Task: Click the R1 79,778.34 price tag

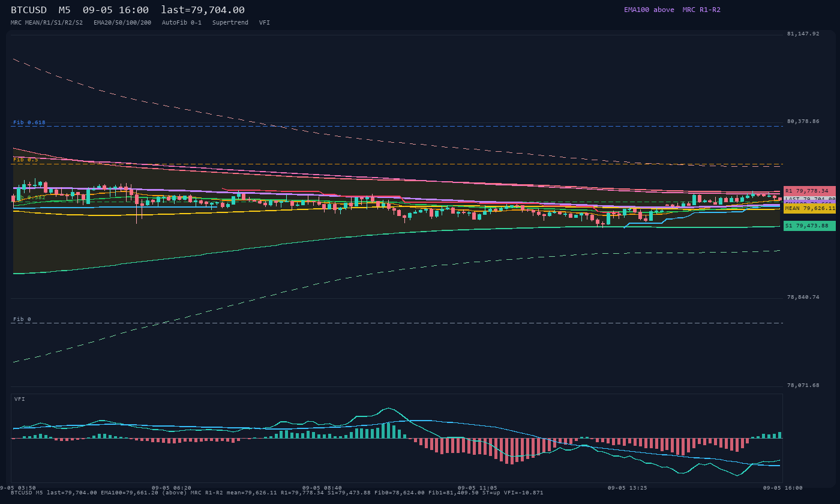Action: point(809,191)
